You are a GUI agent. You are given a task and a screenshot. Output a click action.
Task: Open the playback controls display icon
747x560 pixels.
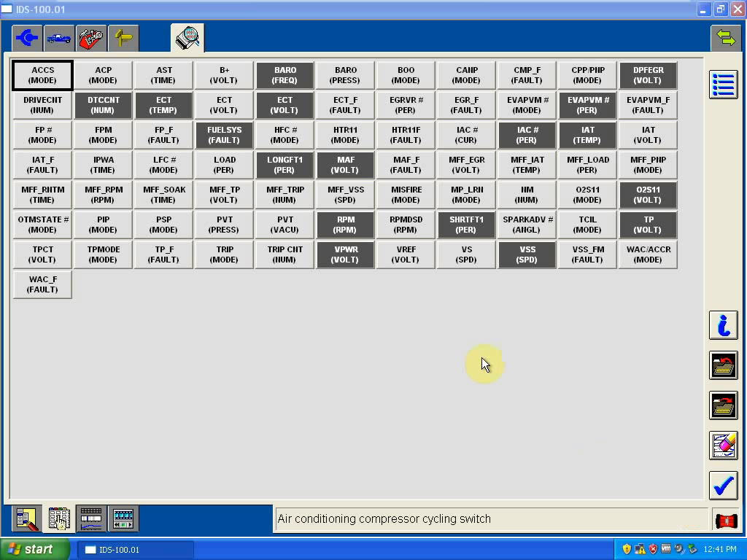point(123,518)
